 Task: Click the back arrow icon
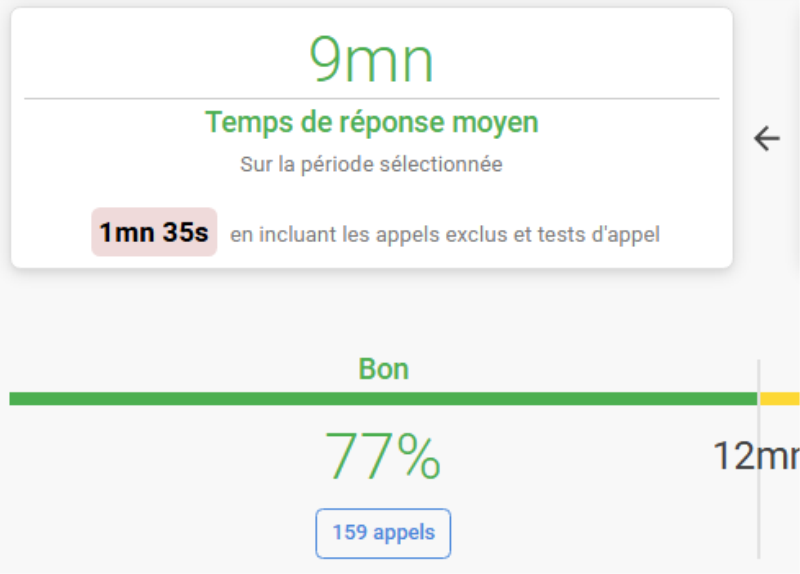pos(767,138)
